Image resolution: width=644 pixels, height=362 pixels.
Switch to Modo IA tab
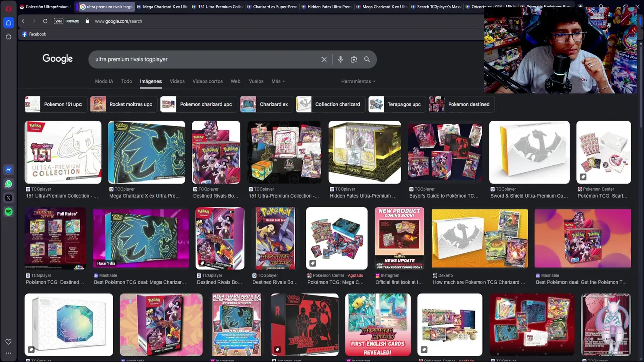tap(104, 81)
